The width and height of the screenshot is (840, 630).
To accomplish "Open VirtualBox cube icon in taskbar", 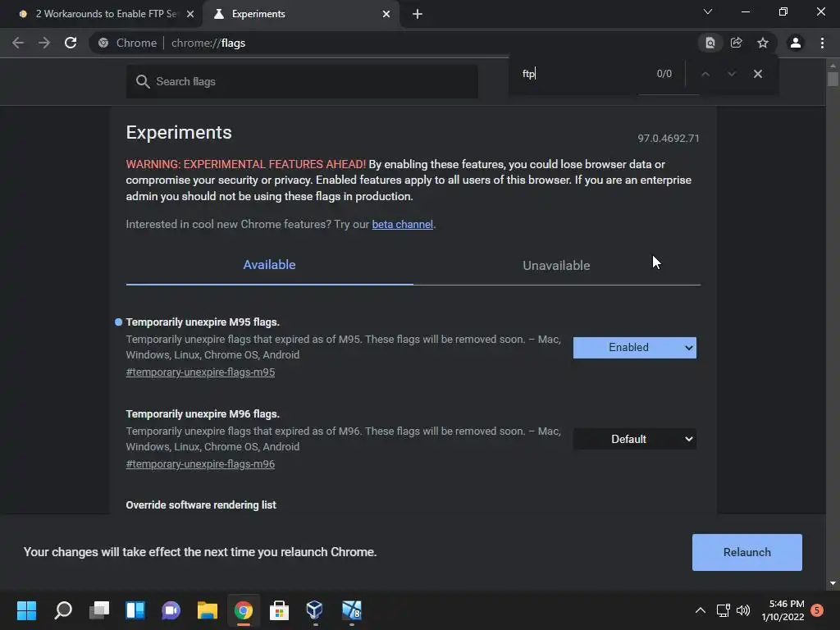I will pos(314,610).
